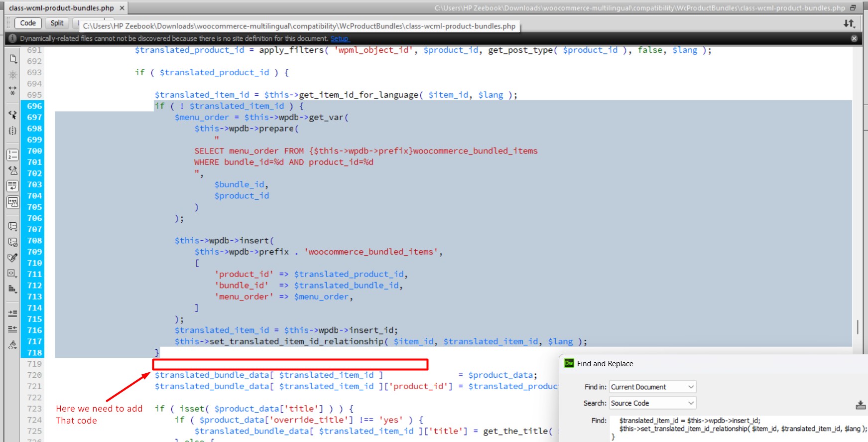This screenshot has width=868, height=442.
Task: Click the Apply Comment icon
Action: pyautogui.click(x=13, y=226)
